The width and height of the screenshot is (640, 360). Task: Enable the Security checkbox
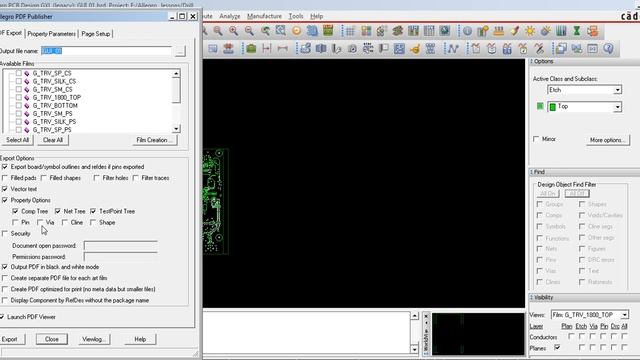[x=5, y=233]
